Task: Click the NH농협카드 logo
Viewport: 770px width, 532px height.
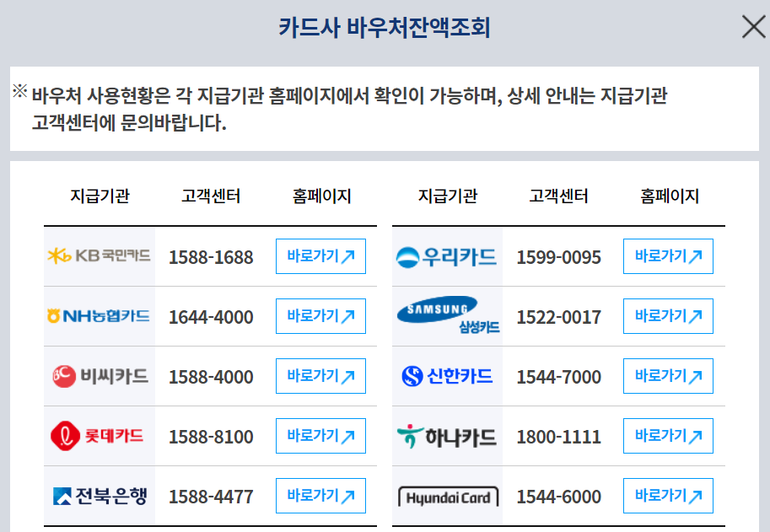Action: 99,315
